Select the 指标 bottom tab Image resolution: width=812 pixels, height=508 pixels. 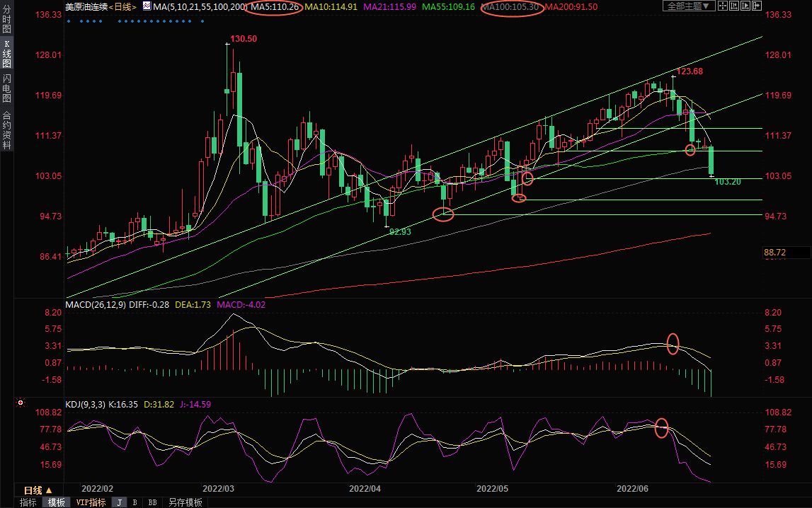28,502
